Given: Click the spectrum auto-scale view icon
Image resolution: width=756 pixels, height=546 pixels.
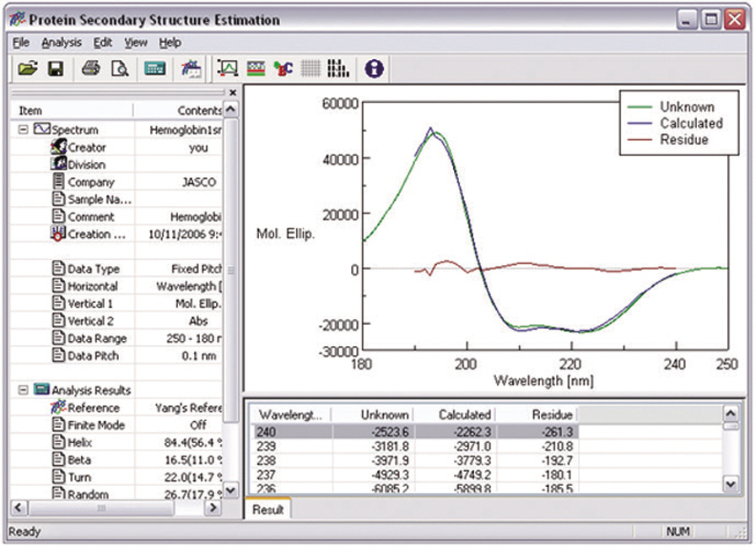Looking at the screenshot, I should 228,69.
